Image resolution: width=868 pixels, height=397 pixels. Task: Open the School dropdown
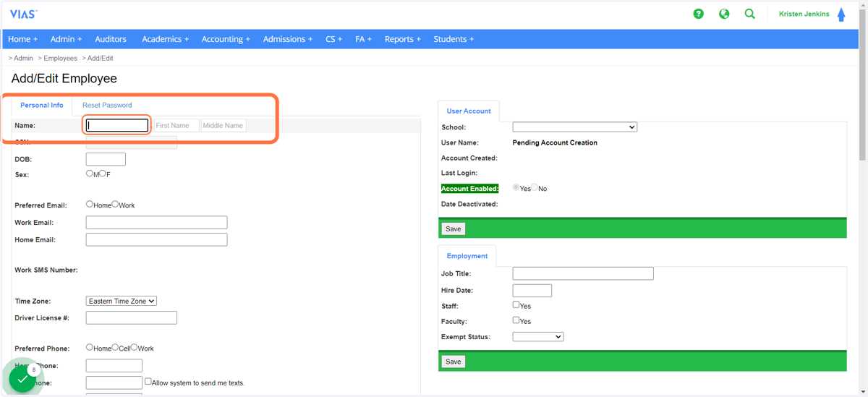coord(575,127)
